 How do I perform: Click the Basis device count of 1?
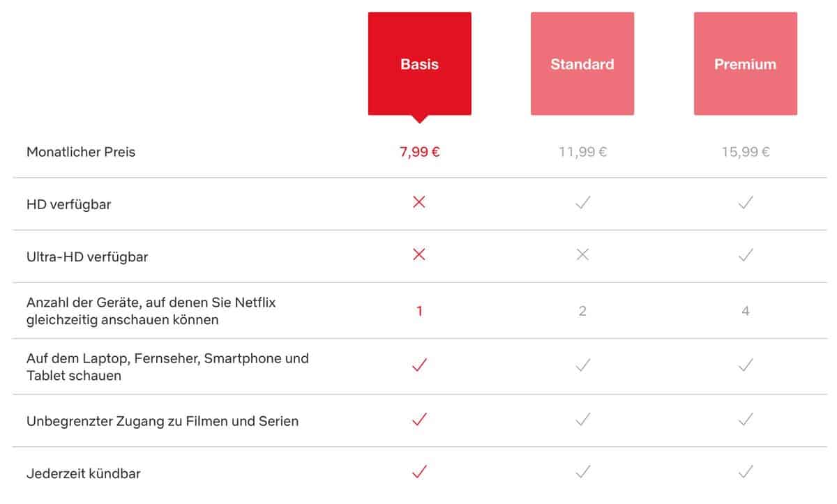click(419, 312)
